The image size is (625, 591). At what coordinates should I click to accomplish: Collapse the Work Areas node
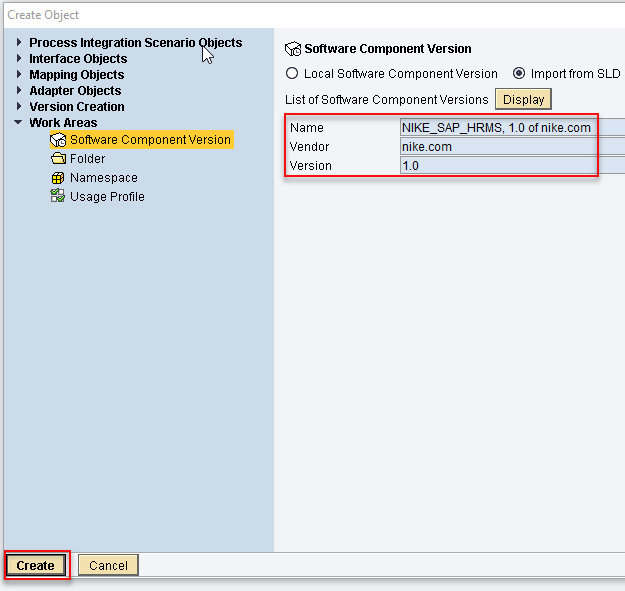tap(18, 122)
